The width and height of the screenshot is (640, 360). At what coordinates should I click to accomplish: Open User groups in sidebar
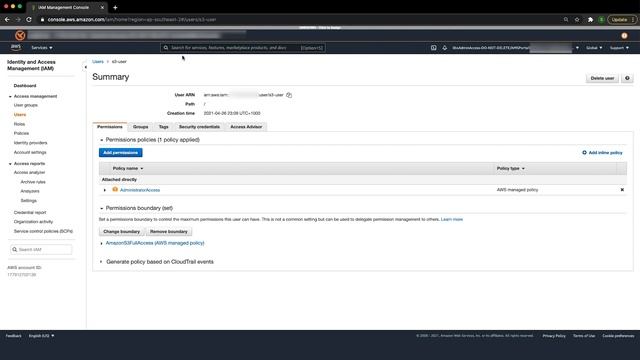pos(26,105)
